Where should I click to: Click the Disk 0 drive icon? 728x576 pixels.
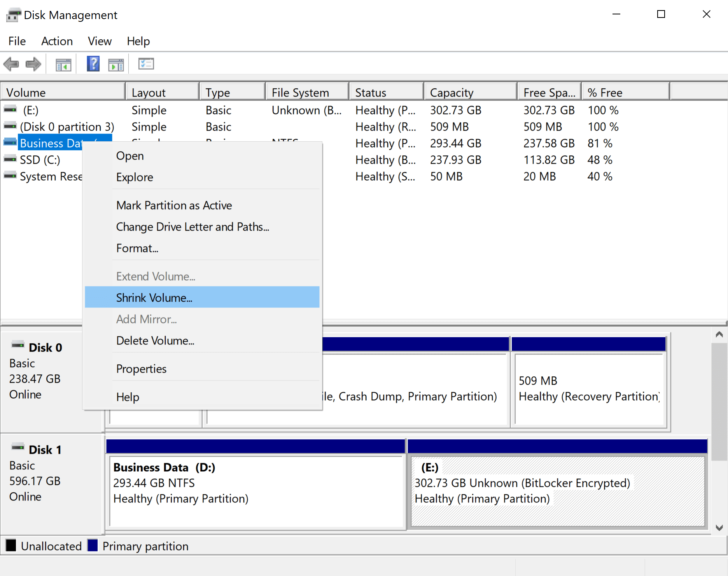(x=17, y=344)
